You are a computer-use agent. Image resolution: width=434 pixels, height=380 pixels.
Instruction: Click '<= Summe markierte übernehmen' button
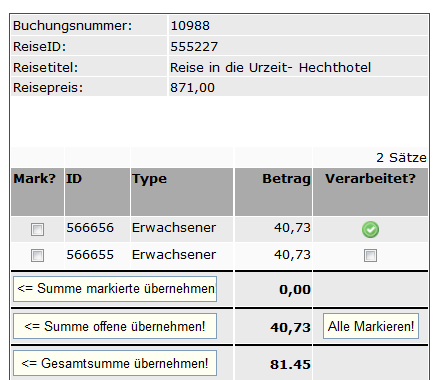115,289
